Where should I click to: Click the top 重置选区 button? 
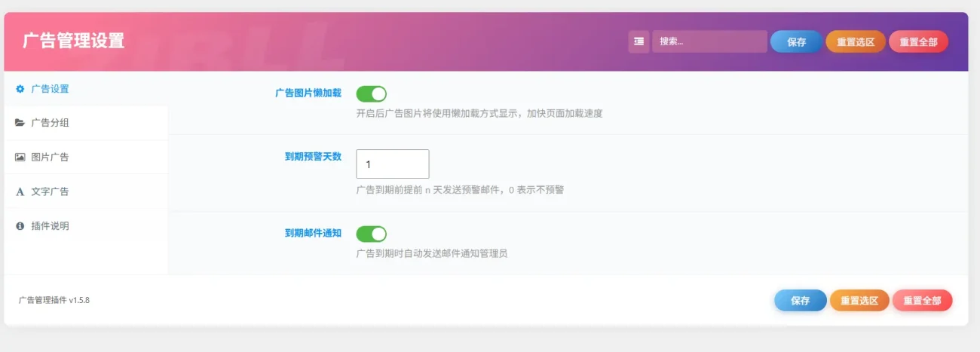tap(856, 42)
